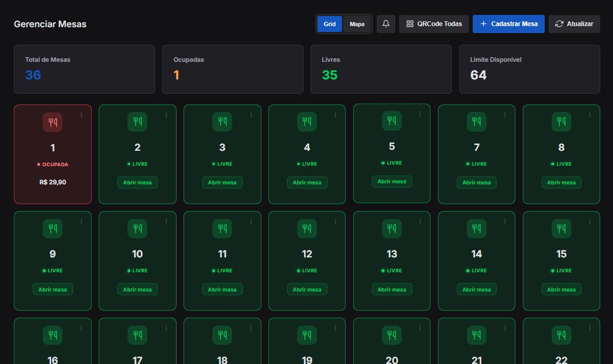Screen dimensions: 613x364
Task: Click Abrir mesa on table 2
Action: (x=137, y=183)
